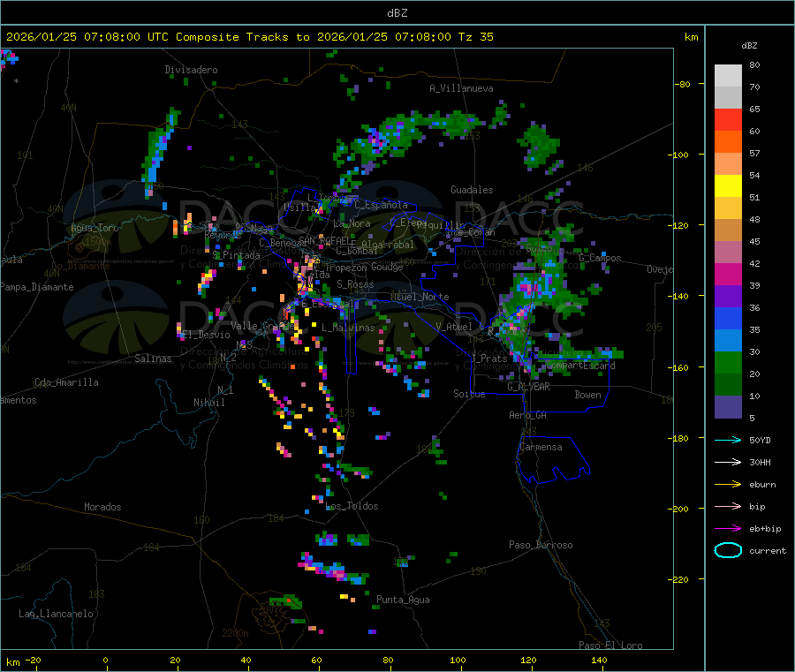Click the 'Paso_El_Loro' map label
Screen dimensions: 795x672
click(x=611, y=645)
